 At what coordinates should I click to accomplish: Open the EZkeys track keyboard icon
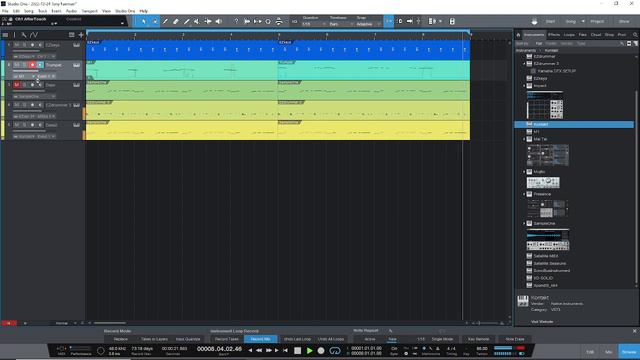click(76, 45)
